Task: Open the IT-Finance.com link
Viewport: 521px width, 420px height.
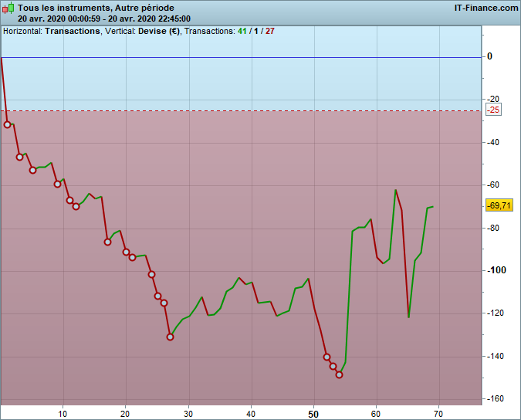Action: point(485,8)
